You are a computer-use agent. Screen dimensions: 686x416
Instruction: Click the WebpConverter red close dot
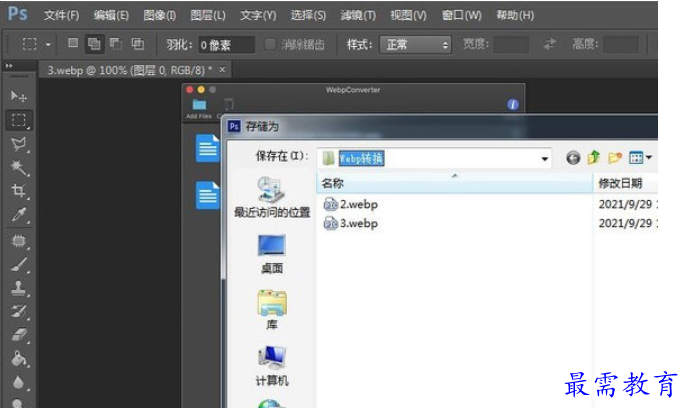point(189,90)
